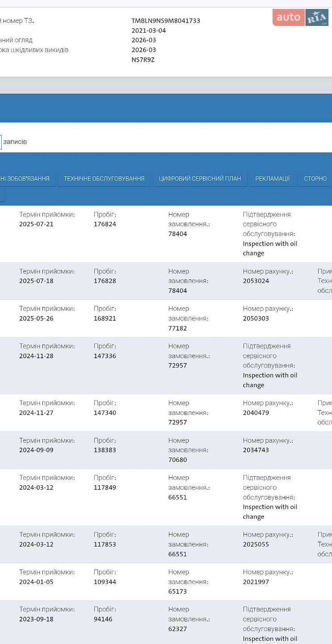Click order number 70680
332x644 pixels.
click(x=178, y=460)
